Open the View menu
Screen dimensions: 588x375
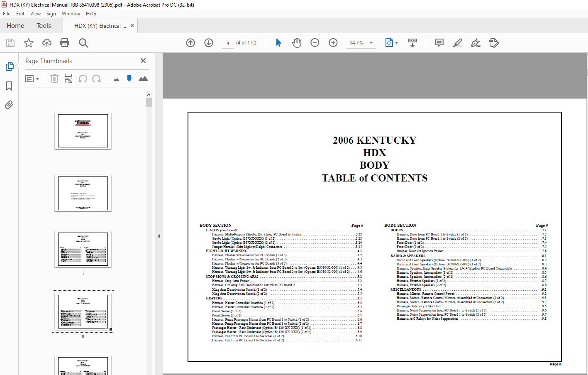click(x=35, y=14)
